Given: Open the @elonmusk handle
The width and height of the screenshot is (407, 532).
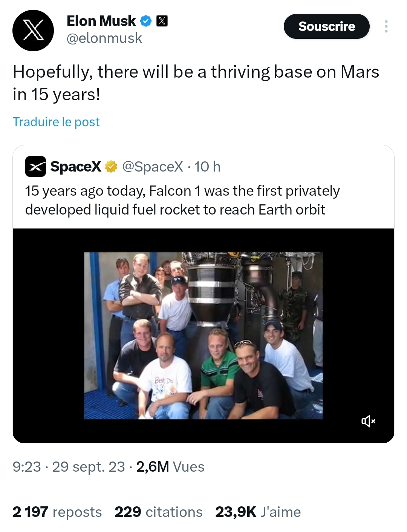Looking at the screenshot, I should 104,38.
